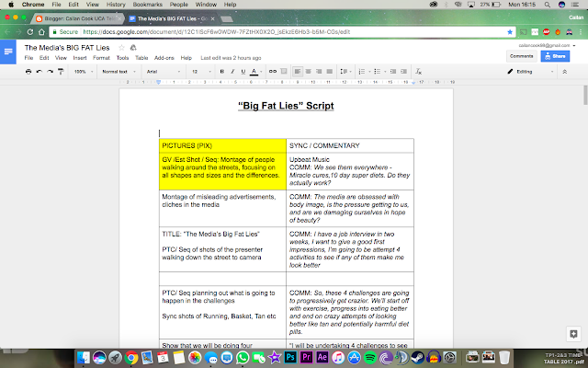The height and width of the screenshot is (368, 588).
Task: Click the move-to-folder icon beside the title
Action: [x=133, y=48]
